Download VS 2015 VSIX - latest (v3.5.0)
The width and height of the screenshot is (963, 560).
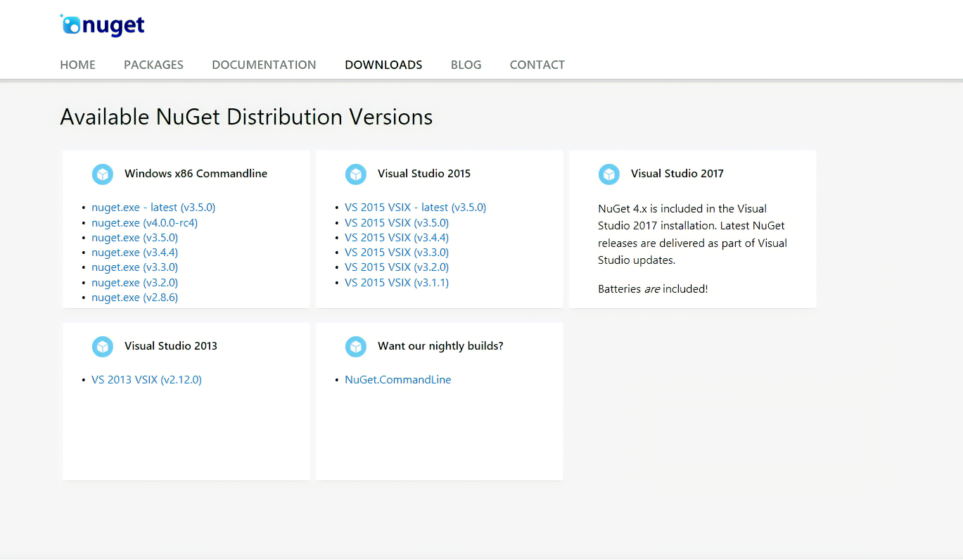tap(415, 208)
